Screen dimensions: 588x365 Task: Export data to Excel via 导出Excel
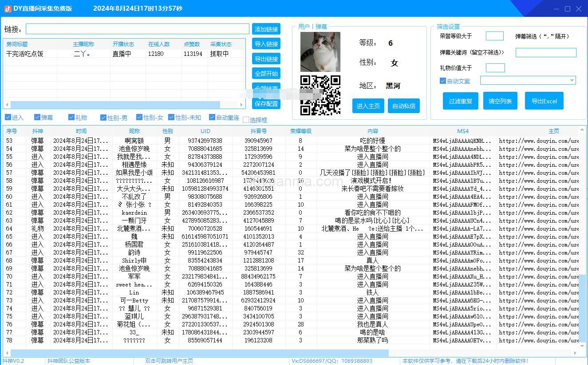point(544,101)
